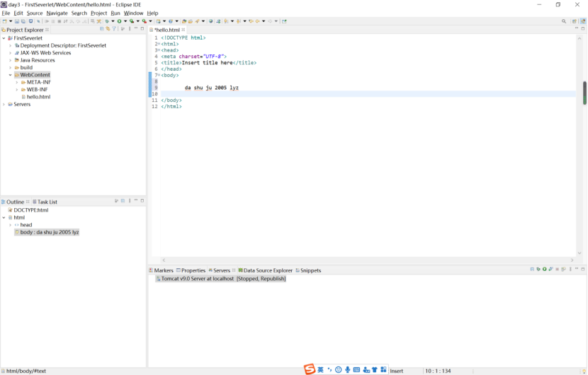588x375 pixels.
Task: Collapse the html node in Outline
Action: coord(4,218)
